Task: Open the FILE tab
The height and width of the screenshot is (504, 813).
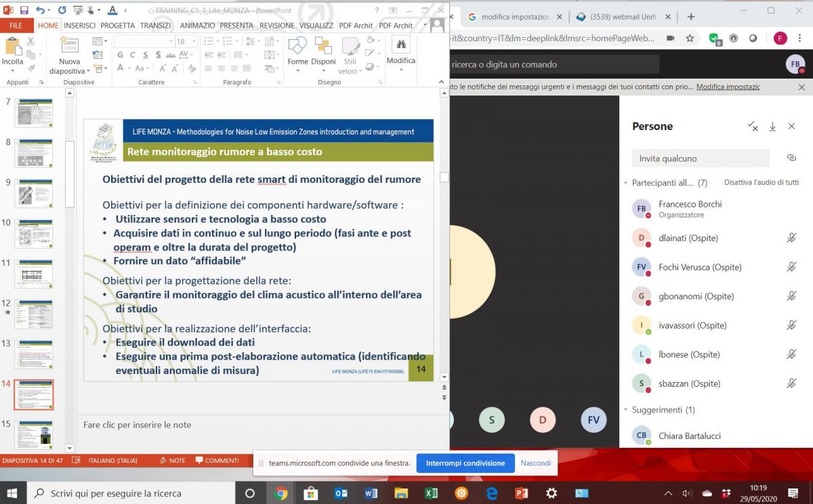Action: point(16,26)
